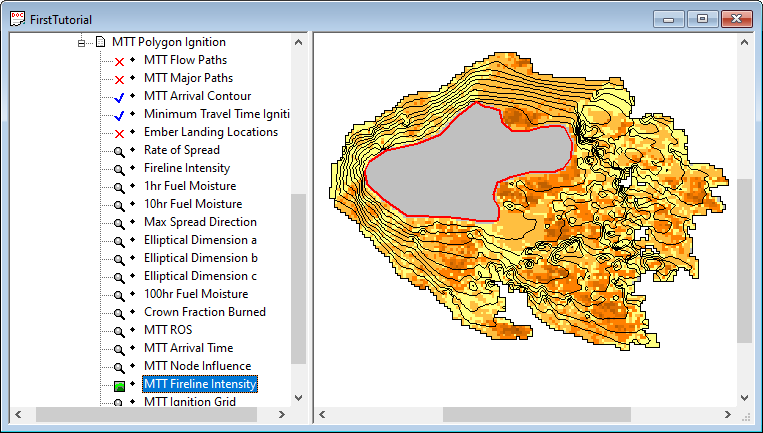Viewport: 763px width, 433px height.
Task: Click magnifier icon next to Fireline Intensity
Action: (x=119, y=169)
